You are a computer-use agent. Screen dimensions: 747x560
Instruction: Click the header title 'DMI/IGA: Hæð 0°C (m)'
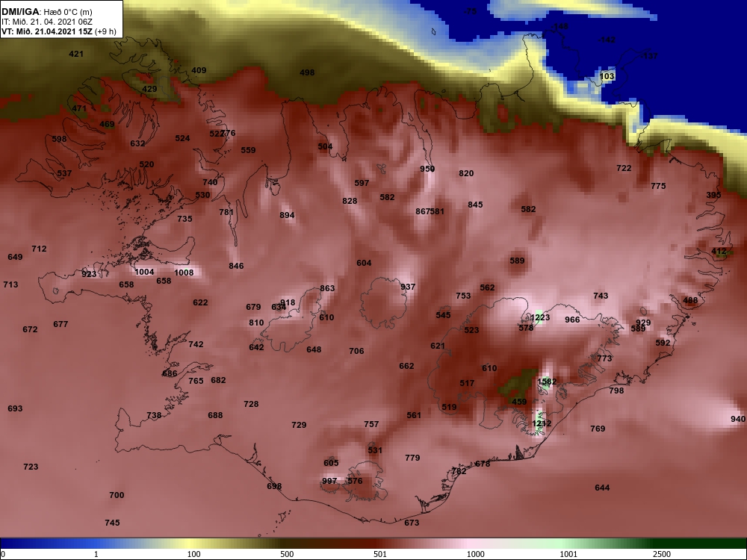46,12
